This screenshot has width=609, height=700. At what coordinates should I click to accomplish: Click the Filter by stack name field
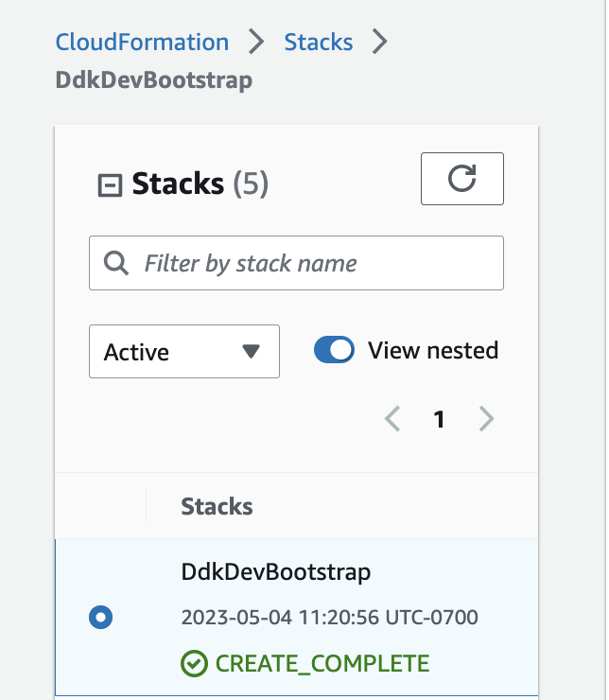coord(296,263)
